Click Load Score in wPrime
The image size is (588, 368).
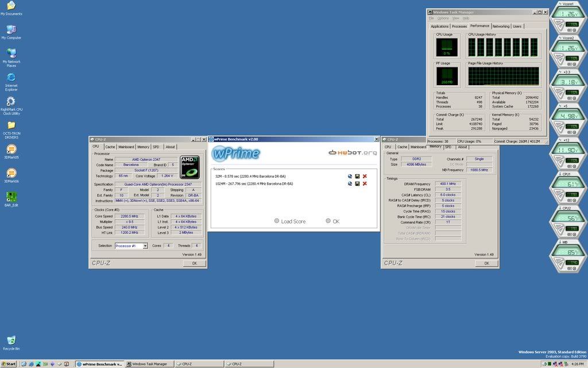pos(290,221)
